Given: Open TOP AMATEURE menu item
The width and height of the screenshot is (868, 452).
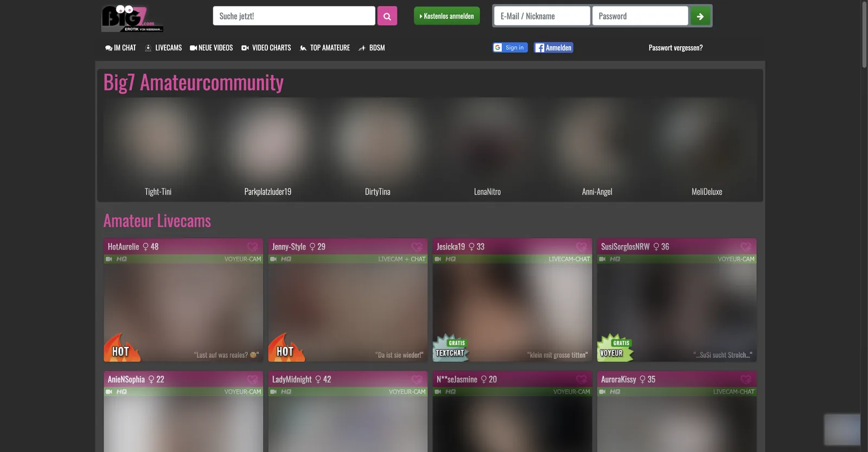Looking at the screenshot, I should click(324, 48).
